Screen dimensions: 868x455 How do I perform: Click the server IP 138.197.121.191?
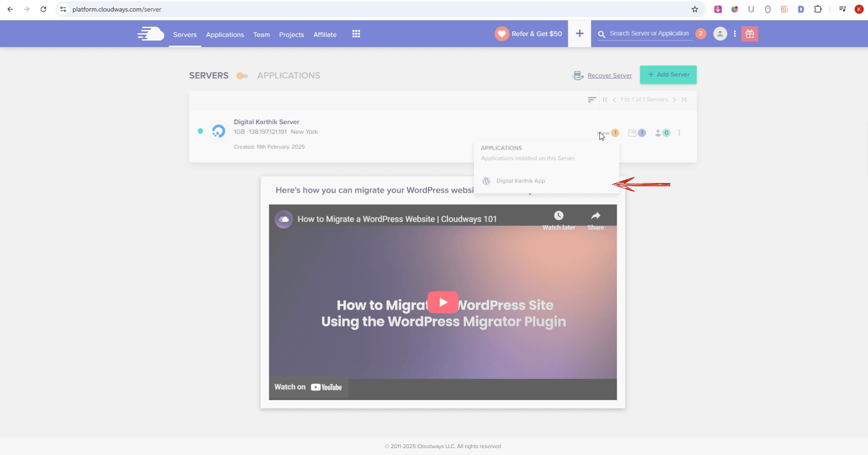[268, 132]
